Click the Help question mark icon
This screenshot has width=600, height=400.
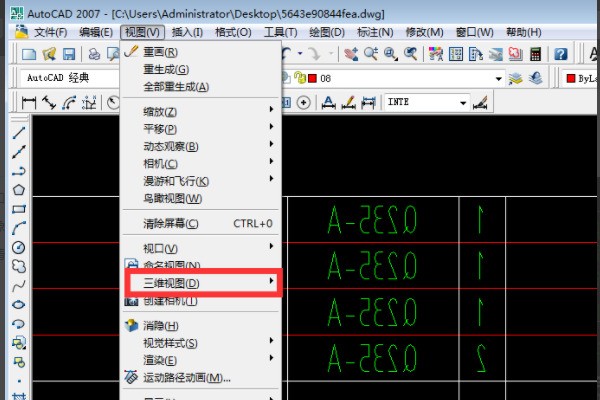point(561,54)
